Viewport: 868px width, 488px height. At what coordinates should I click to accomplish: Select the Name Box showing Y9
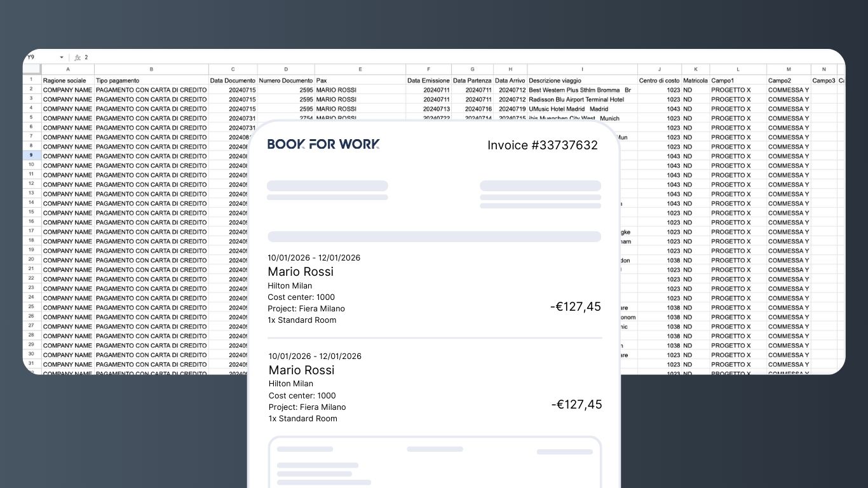pyautogui.click(x=38, y=57)
